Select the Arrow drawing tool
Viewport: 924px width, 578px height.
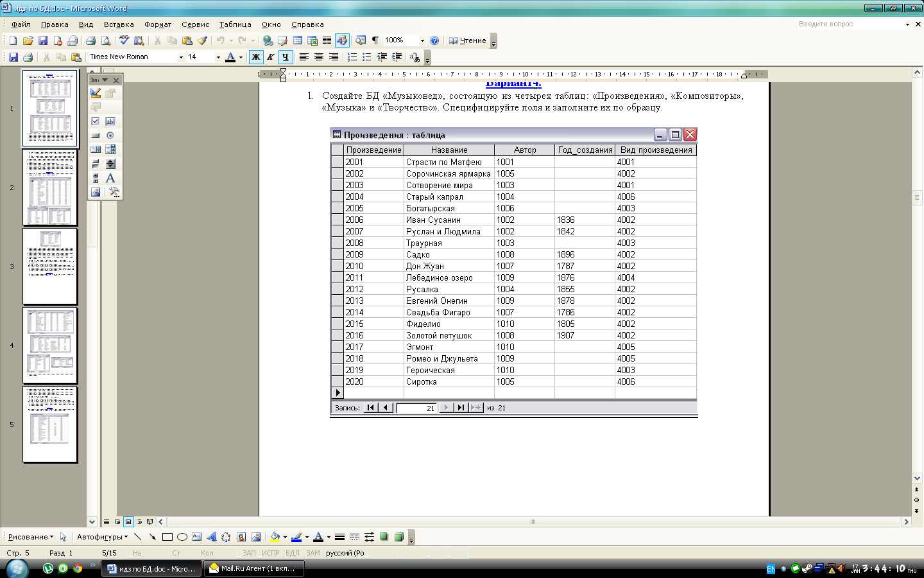click(153, 537)
